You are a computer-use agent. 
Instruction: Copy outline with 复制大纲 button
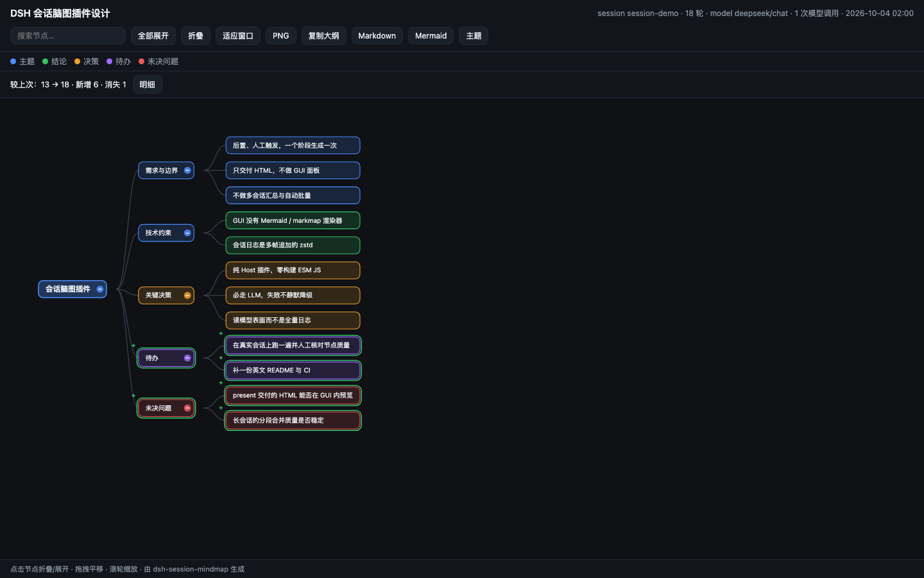tap(324, 36)
